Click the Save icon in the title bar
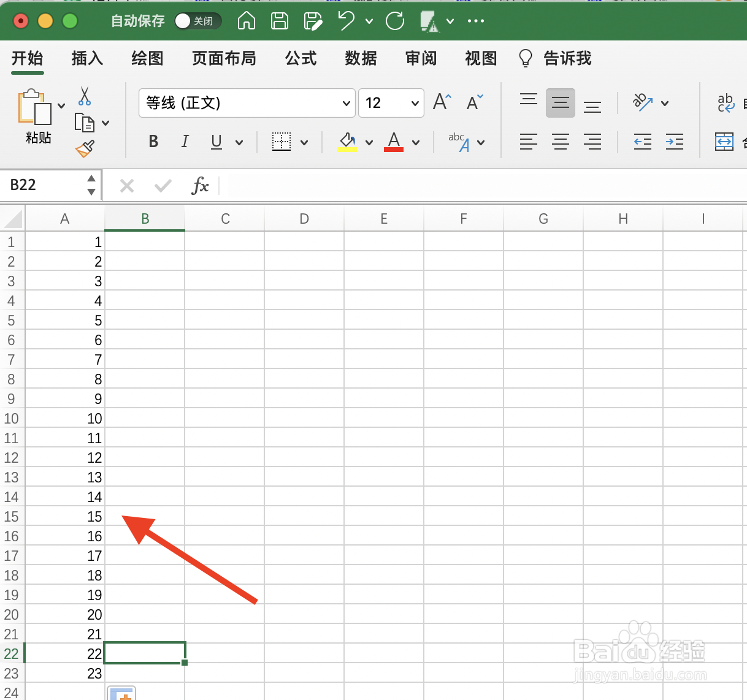This screenshot has width=747, height=700. tap(279, 20)
